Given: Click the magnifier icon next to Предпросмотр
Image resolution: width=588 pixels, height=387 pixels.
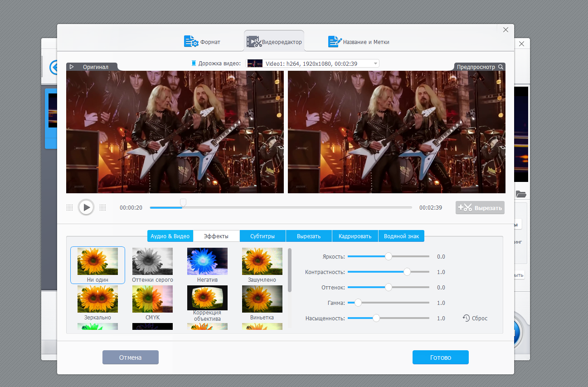Looking at the screenshot, I should tap(501, 67).
